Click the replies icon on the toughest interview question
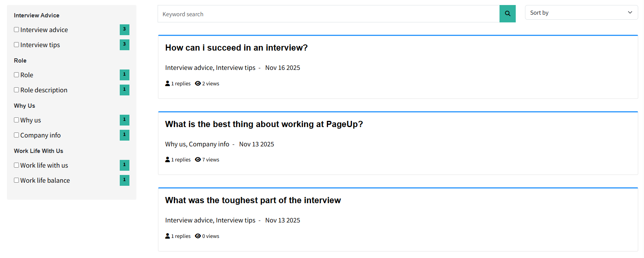 click(167, 236)
